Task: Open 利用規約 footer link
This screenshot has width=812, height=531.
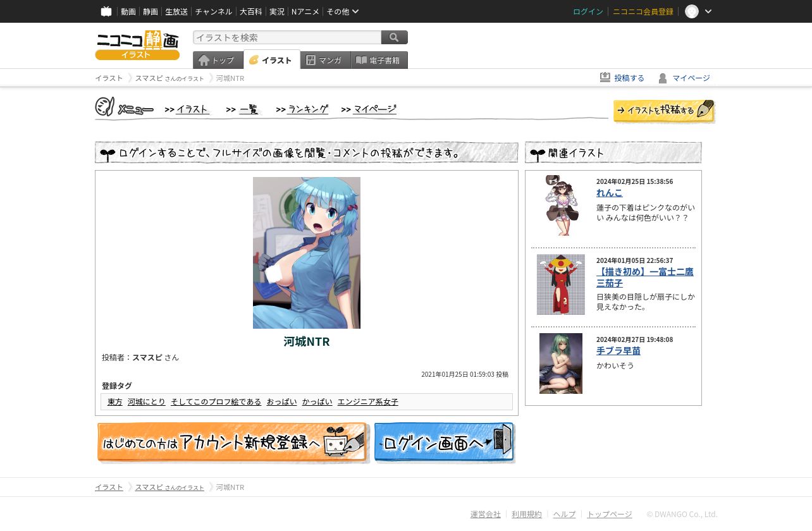Action: pos(527,514)
